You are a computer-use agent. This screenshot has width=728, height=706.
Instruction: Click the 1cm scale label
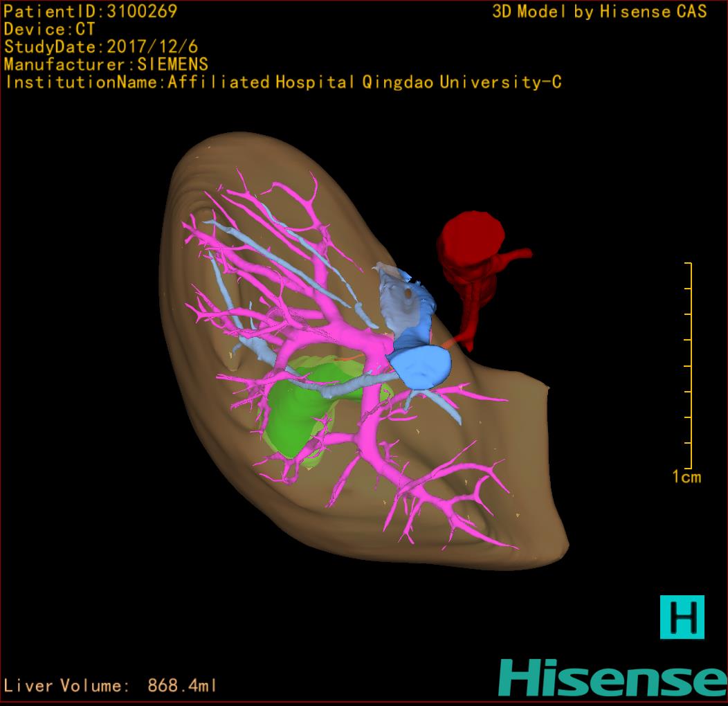[x=686, y=476]
